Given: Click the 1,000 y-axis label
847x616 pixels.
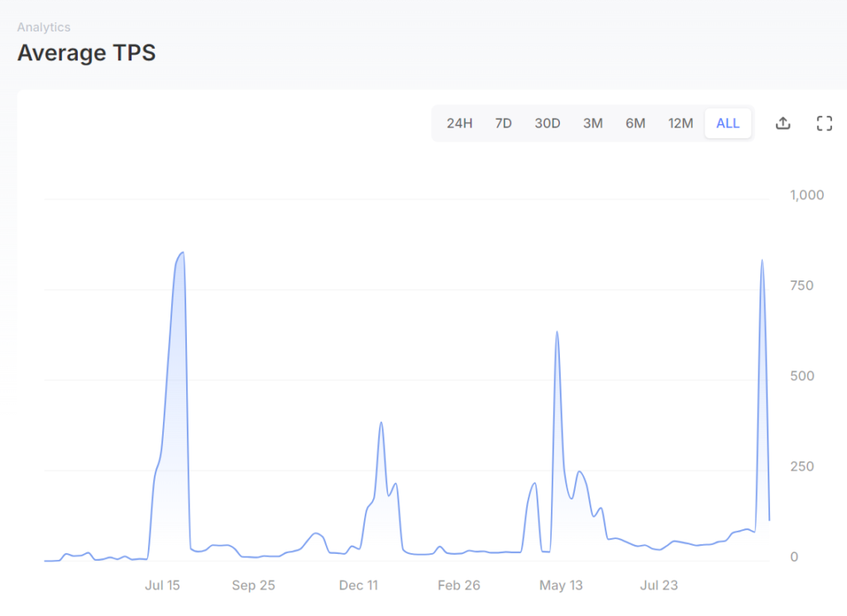Looking at the screenshot, I should click(807, 195).
